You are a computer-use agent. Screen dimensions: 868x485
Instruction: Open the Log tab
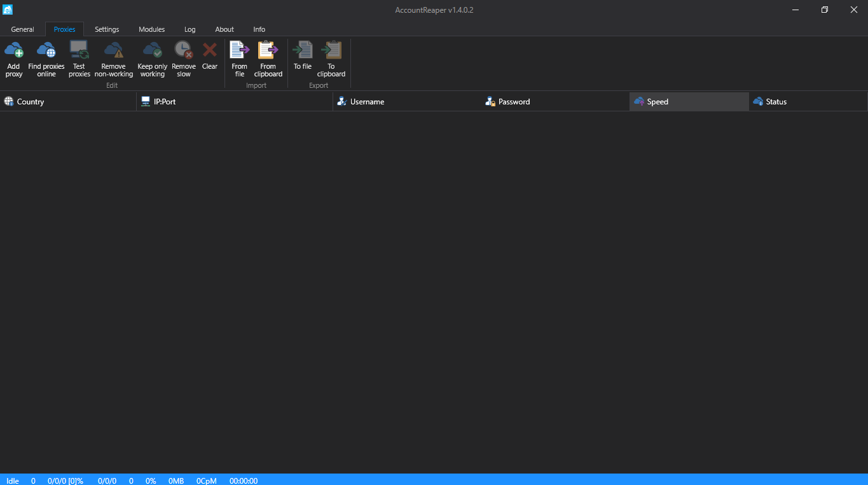coord(190,29)
